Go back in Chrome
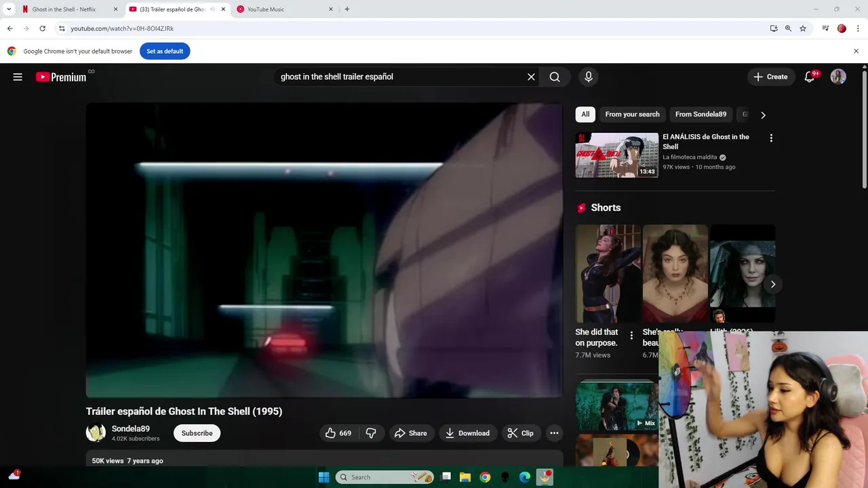868x488 pixels. 9,28
